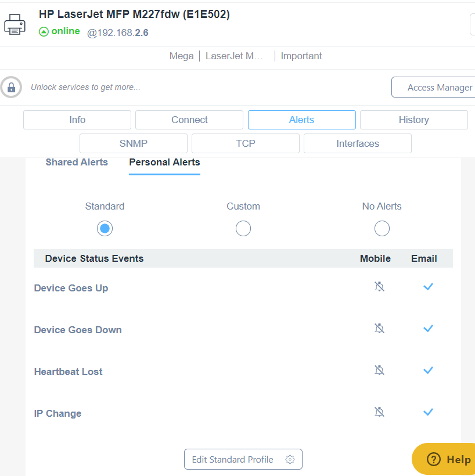
Task: Toggle mobile bell for Device Goes Up
Action: tap(379, 287)
